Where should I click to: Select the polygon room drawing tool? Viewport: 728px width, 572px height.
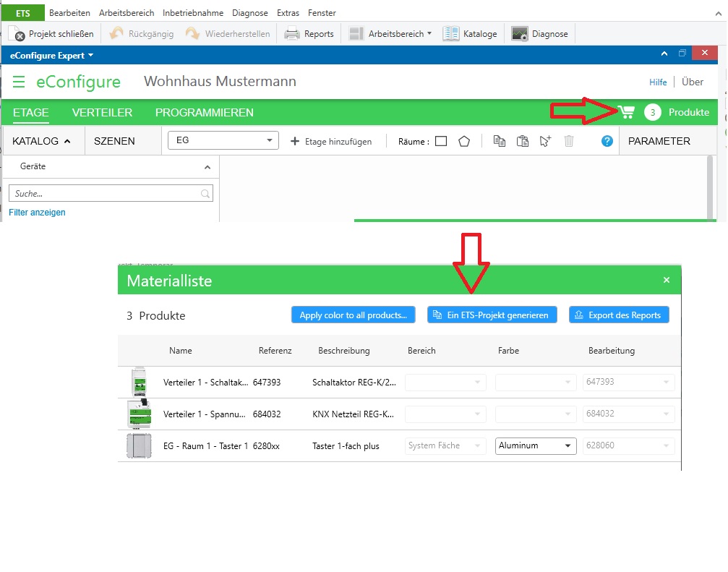coord(464,141)
